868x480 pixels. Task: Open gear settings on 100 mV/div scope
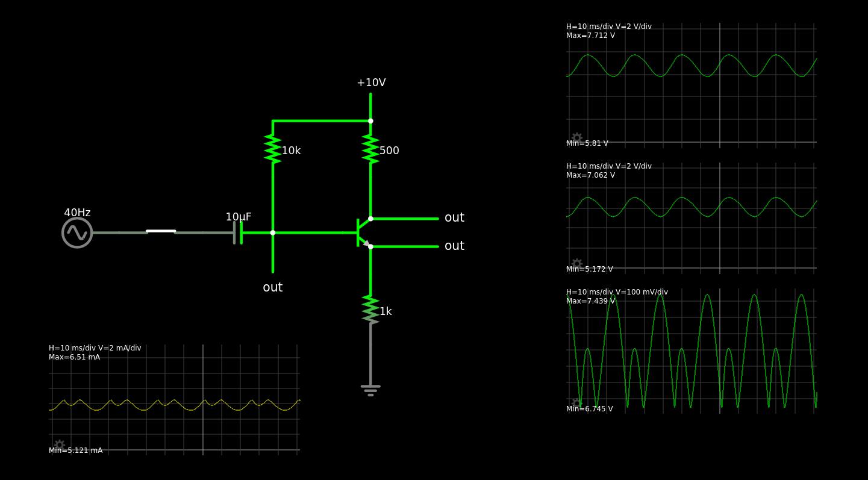pyautogui.click(x=576, y=403)
